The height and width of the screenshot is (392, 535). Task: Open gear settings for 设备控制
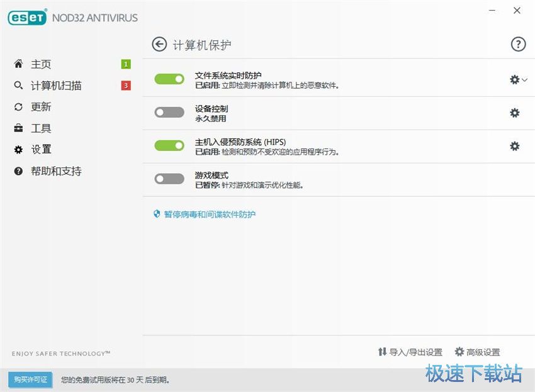514,113
